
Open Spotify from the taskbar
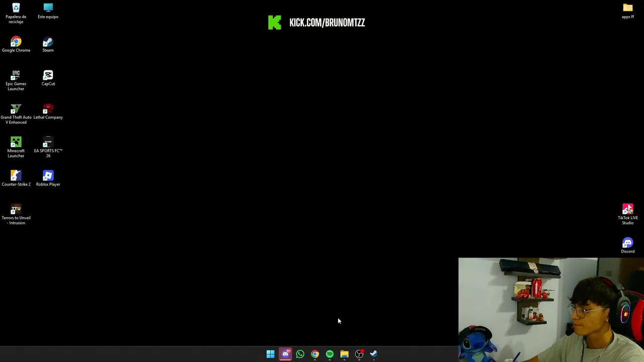(x=330, y=354)
